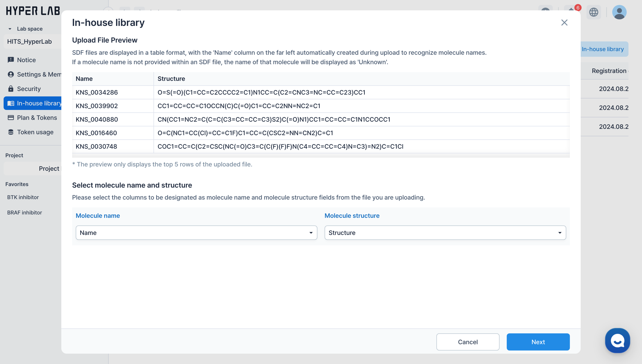
Task: Select Token usage menu item
Action: [x=35, y=132]
